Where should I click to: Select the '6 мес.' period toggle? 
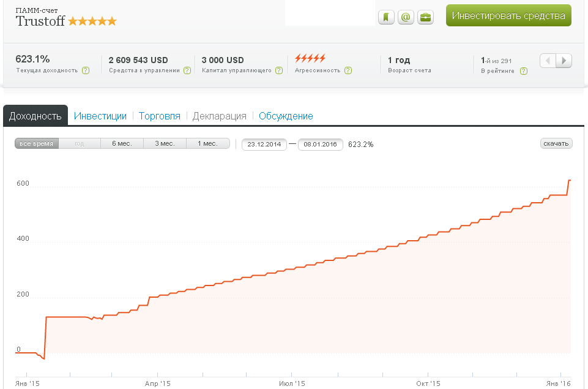122,144
